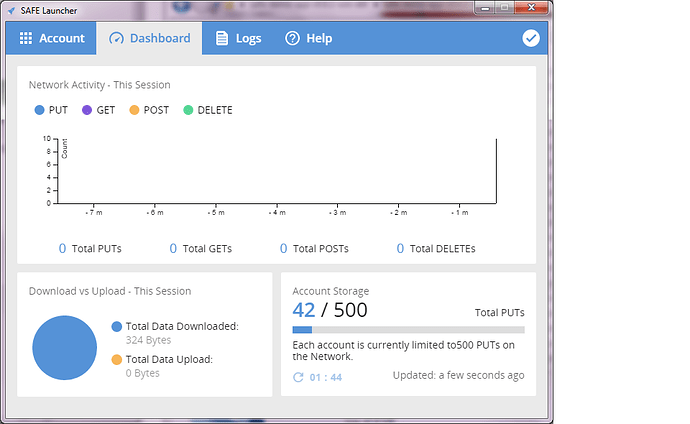Click the network status checkmark icon

point(531,38)
